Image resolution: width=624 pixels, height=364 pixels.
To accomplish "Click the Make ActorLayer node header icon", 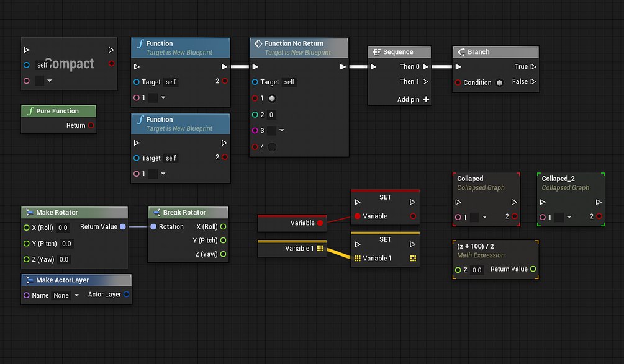I will [x=29, y=280].
